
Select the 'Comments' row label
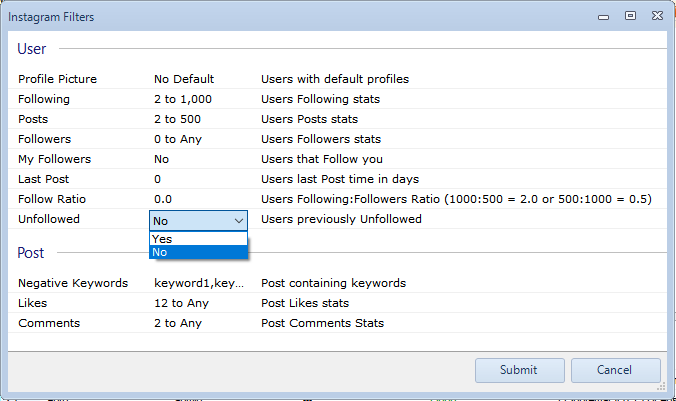tap(49, 323)
